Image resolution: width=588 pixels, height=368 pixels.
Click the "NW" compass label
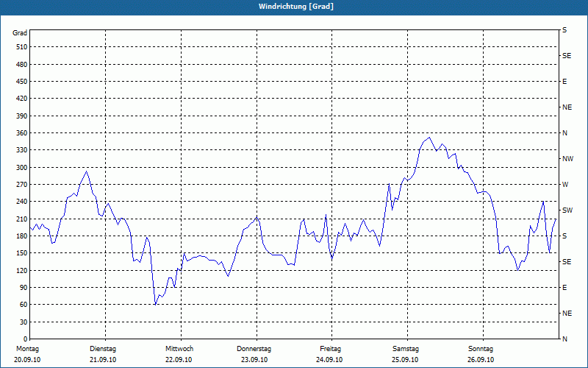[568, 159]
